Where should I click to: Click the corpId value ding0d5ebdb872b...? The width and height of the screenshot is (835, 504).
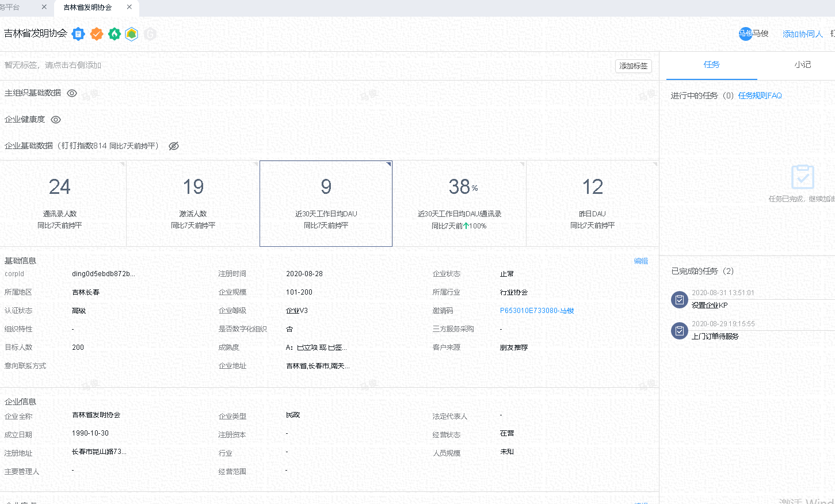[104, 274]
